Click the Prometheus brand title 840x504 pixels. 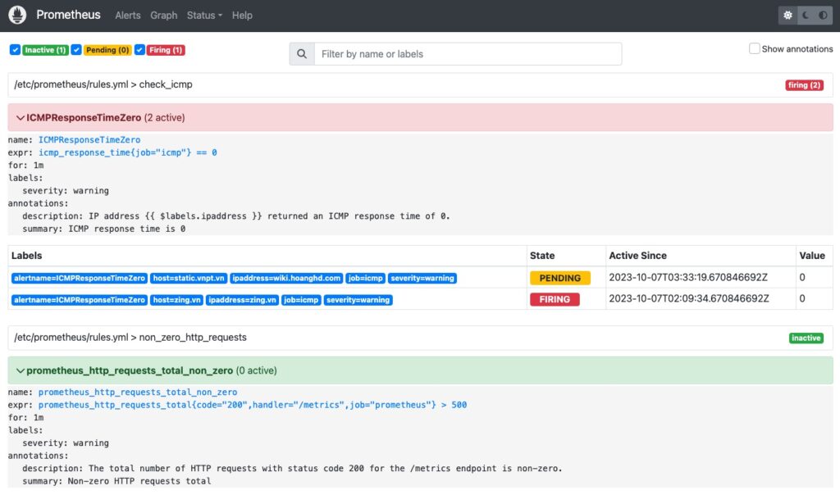click(68, 15)
